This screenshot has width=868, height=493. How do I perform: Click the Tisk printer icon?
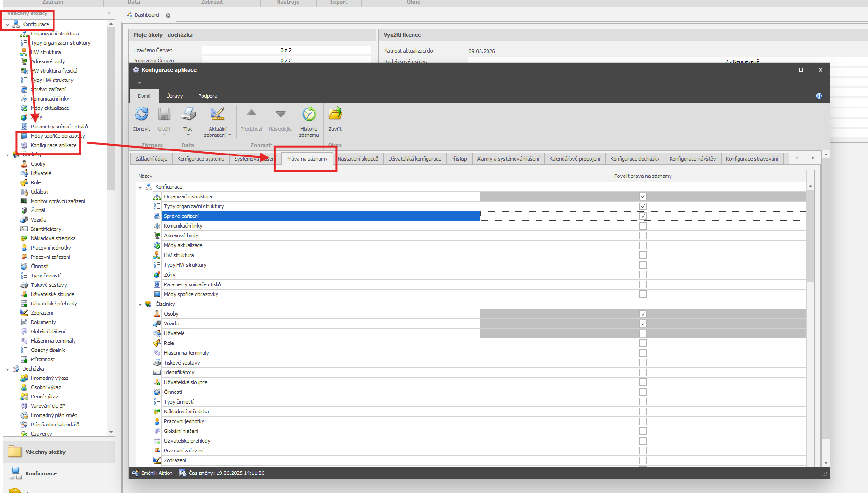click(x=188, y=114)
